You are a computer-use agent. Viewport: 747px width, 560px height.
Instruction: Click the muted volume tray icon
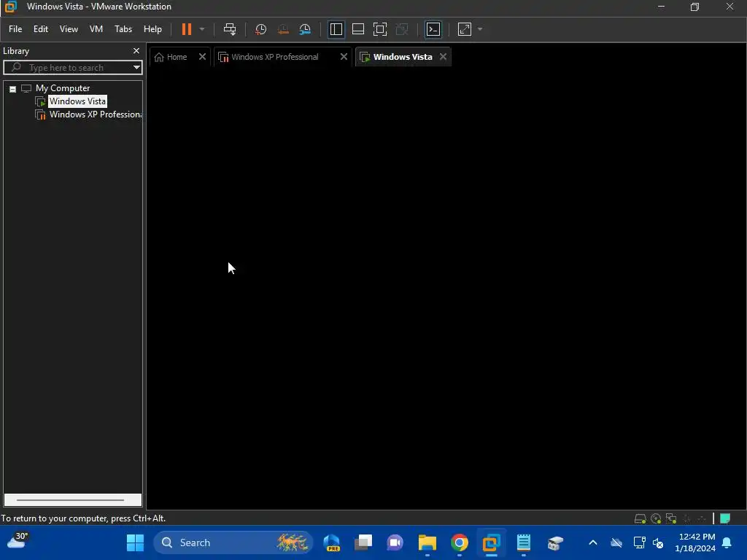[658, 542]
